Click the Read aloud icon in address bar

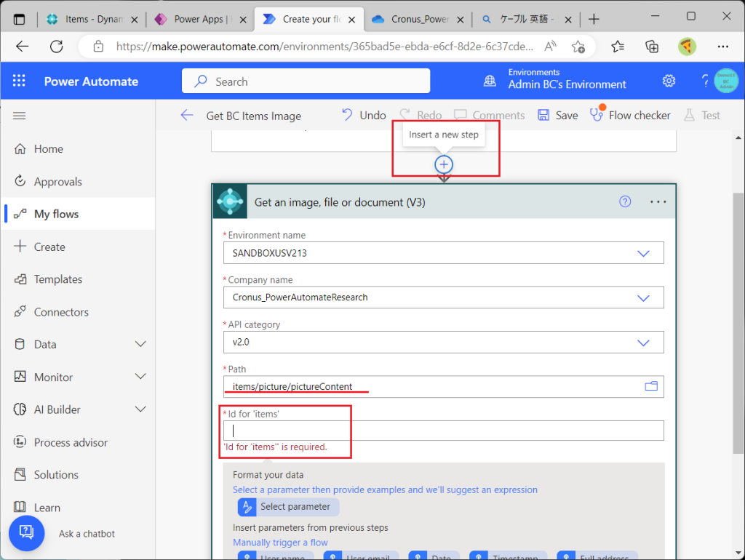coord(550,47)
